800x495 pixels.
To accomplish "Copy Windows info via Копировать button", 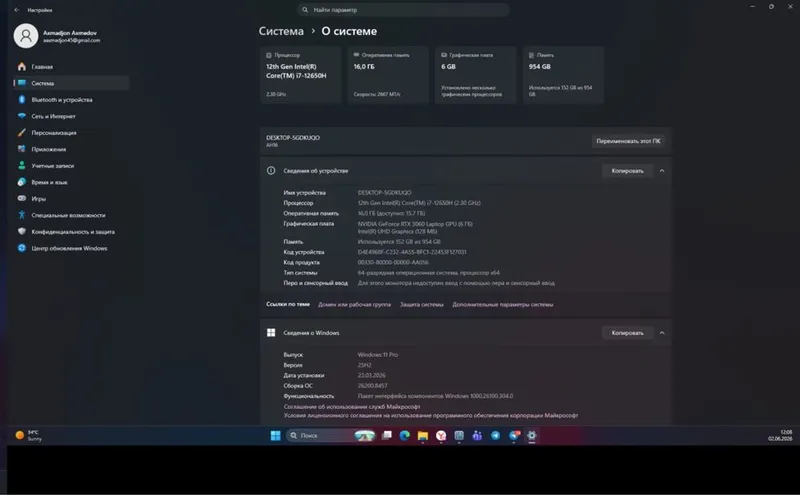I will 628,333.
